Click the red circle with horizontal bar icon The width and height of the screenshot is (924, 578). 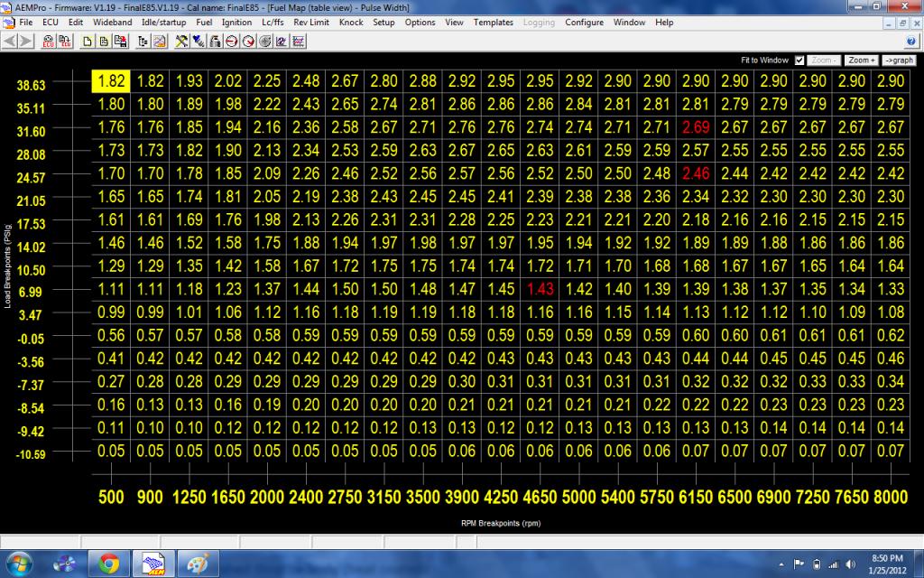(232, 42)
